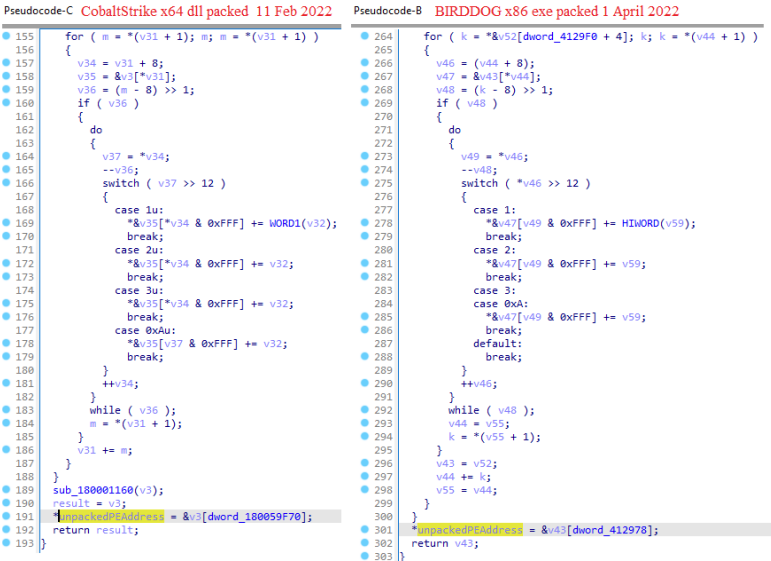Image resolution: width=771 pixels, height=561 pixels.
Task: Toggle breakpoint dot at line 275
Action: (x=365, y=183)
